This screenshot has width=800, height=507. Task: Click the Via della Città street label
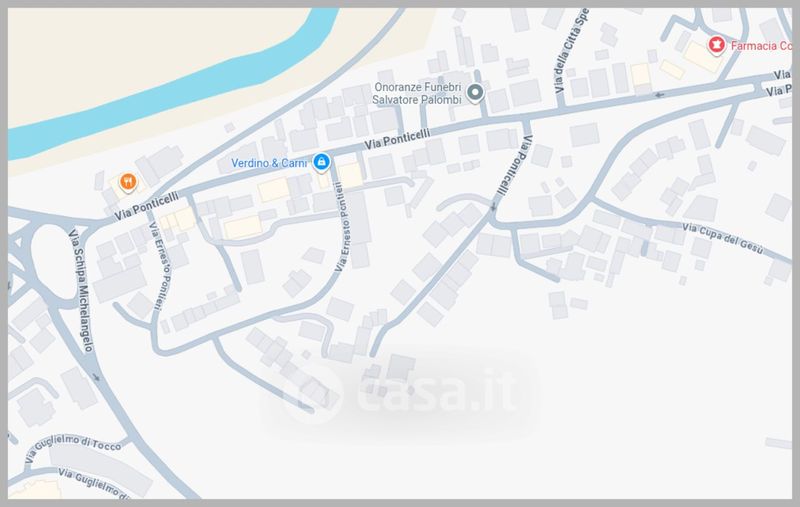point(571,51)
